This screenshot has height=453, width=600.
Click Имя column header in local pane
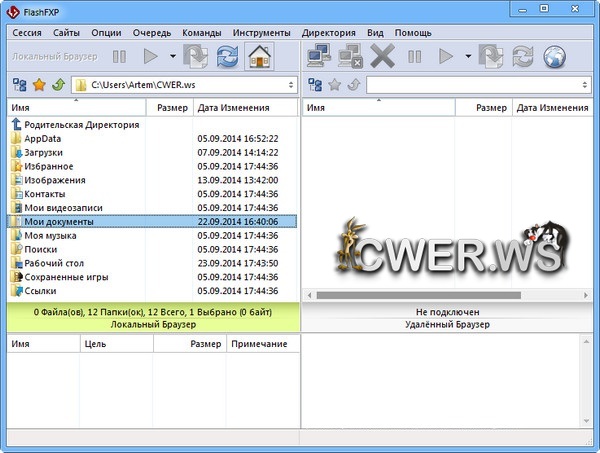(76, 107)
